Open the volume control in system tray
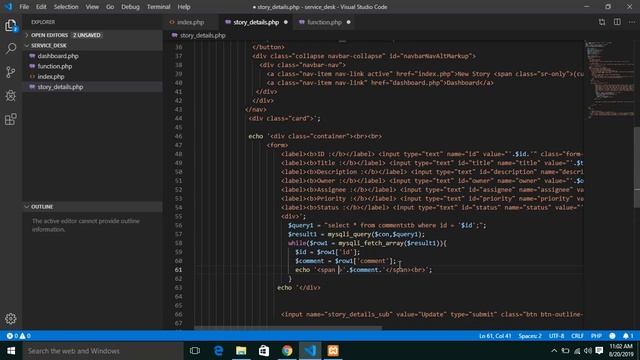Image resolution: width=640 pixels, height=360 pixels. point(588,351)
